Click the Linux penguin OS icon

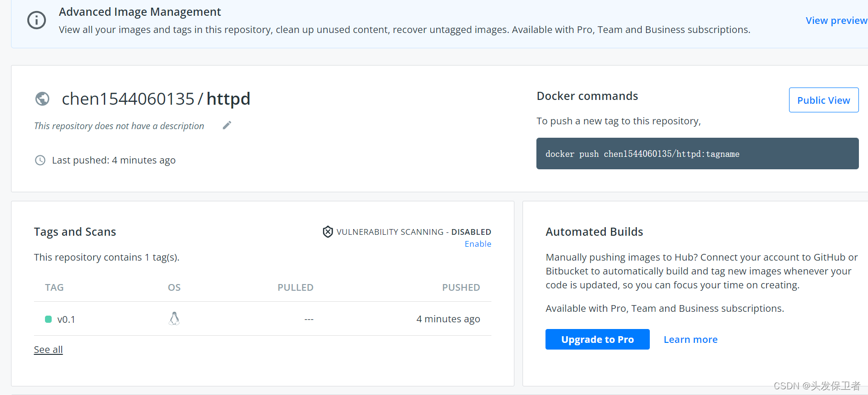174,318
